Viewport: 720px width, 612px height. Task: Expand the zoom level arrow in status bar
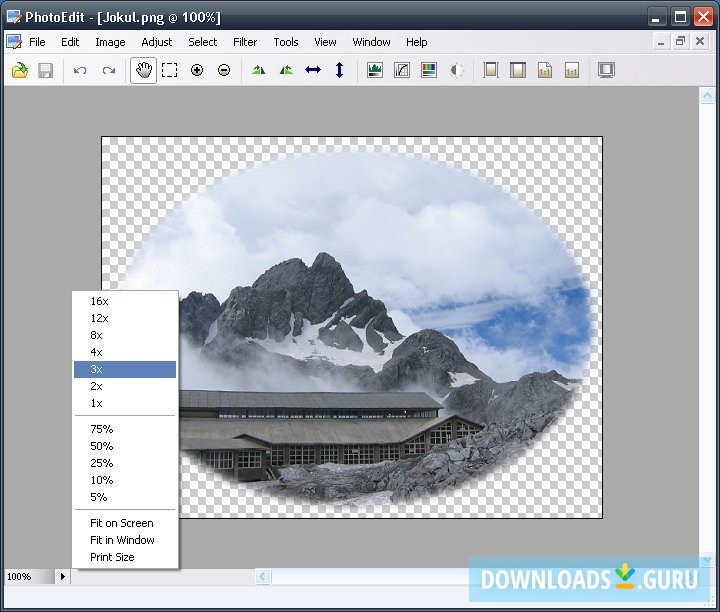click(x=63, y=577)
